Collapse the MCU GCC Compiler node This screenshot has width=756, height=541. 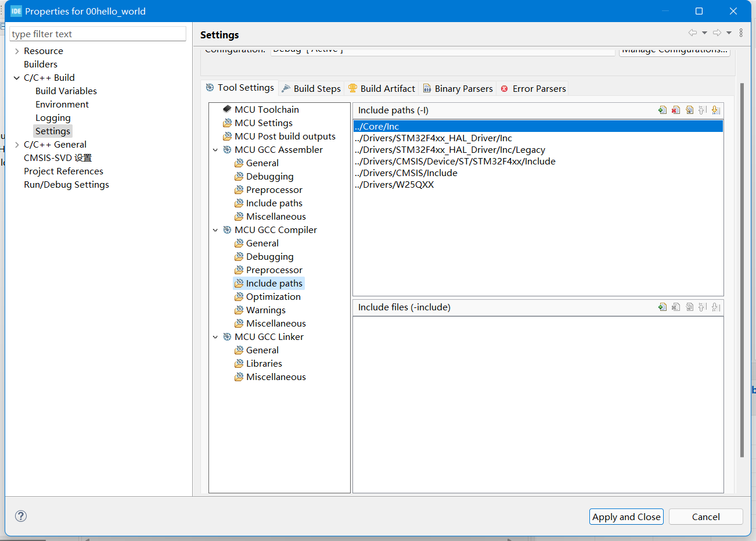point(215,230)
